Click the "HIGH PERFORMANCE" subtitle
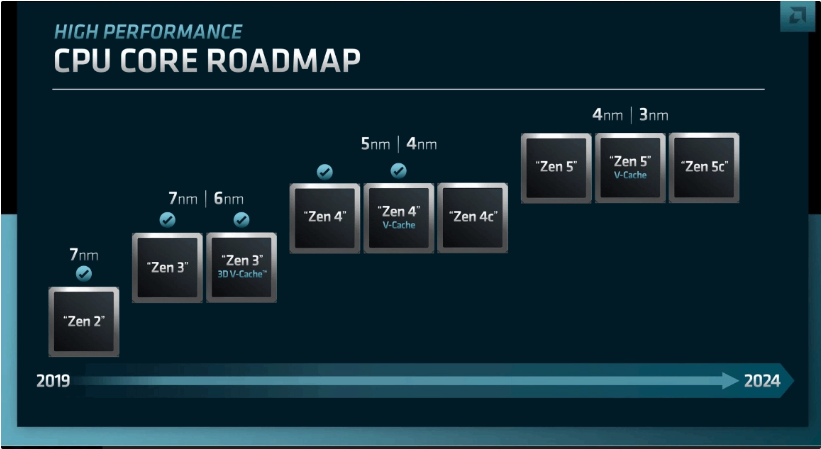 point(148,32)
